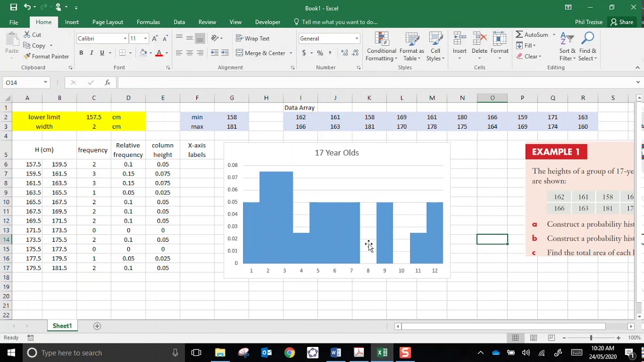
Task: Undo the last action
Action: (27, 8)
